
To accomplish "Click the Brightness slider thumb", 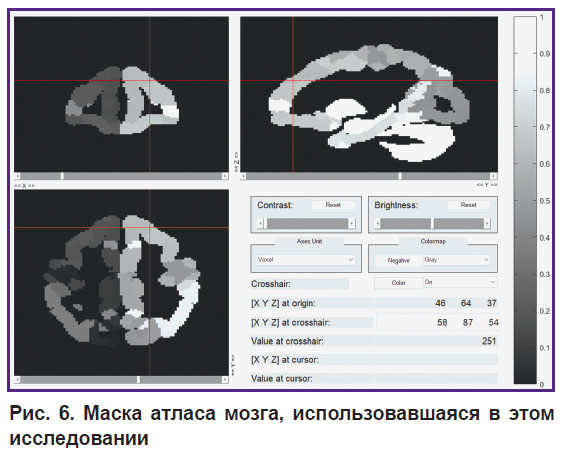I will 432,223.
